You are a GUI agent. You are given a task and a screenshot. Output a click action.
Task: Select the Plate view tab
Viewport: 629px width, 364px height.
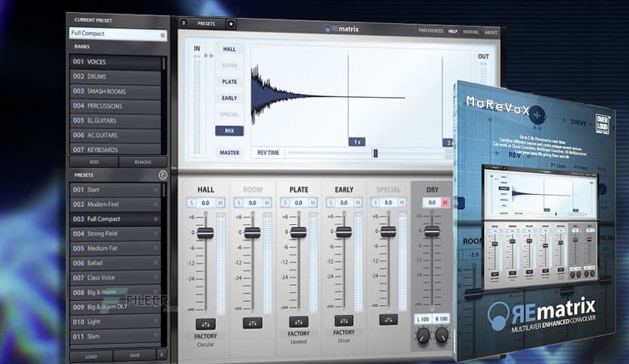229,81
